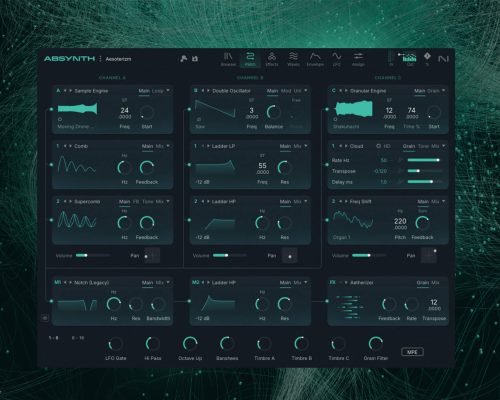Click the Shakuhachi sample name
This screenshot has height=400, width=500.
[x=346, y=127]
